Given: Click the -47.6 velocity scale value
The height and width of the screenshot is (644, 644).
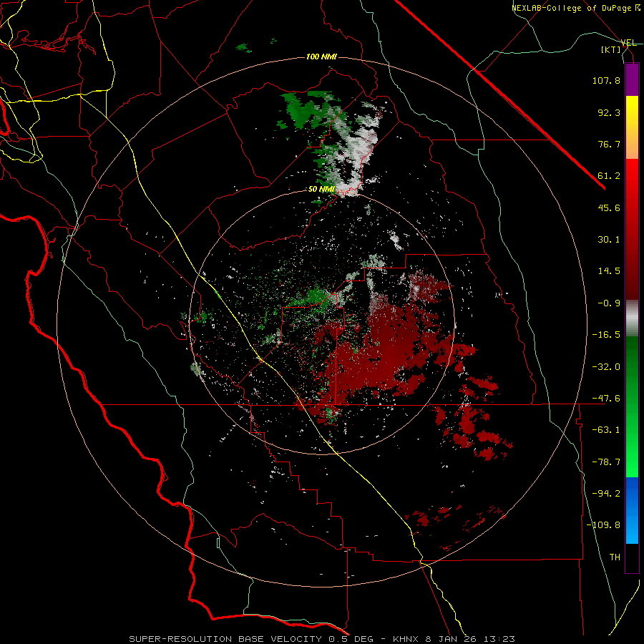Looking at the screenshot, I should click(606, 399).
